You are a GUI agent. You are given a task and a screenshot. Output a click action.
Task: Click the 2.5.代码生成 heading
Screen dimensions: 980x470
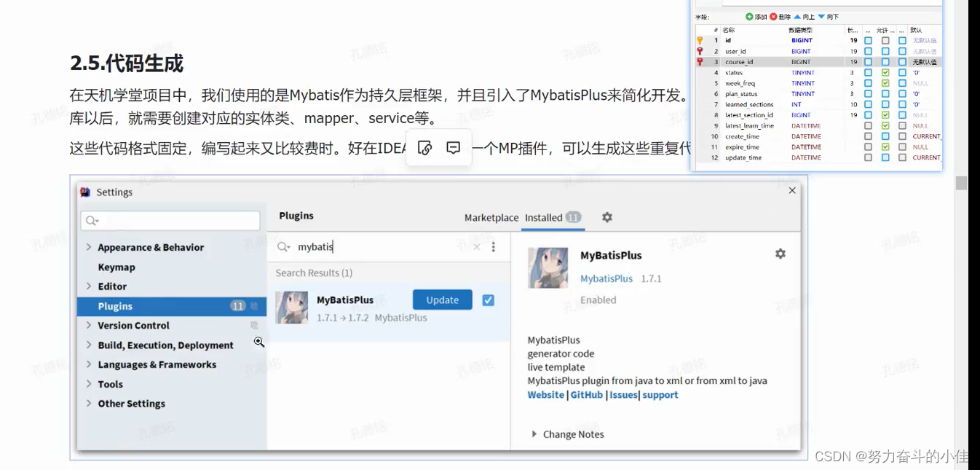(x=127, y=63)
